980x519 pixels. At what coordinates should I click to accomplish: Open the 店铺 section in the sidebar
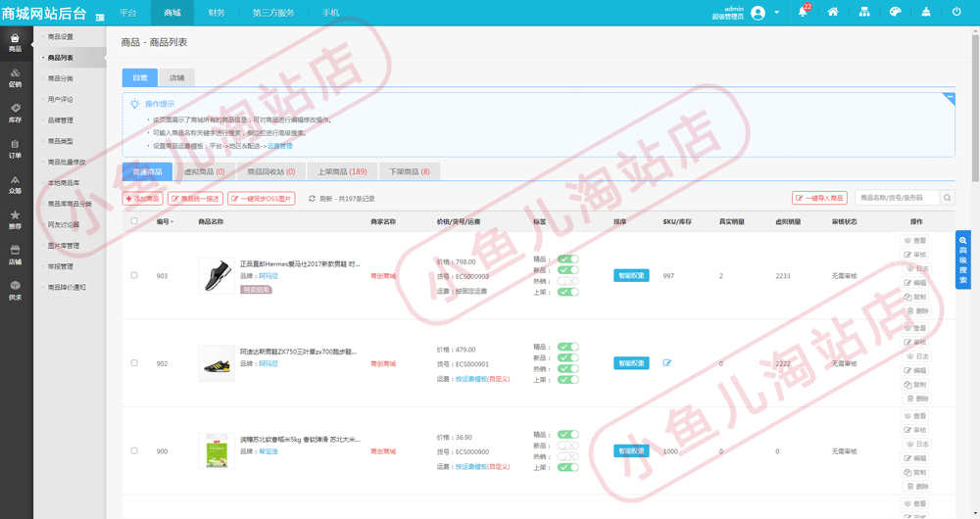click(15, 256)
